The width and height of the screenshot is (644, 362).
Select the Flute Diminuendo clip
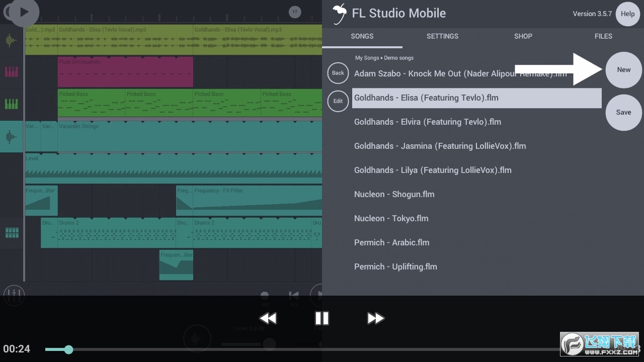[125, 72]
